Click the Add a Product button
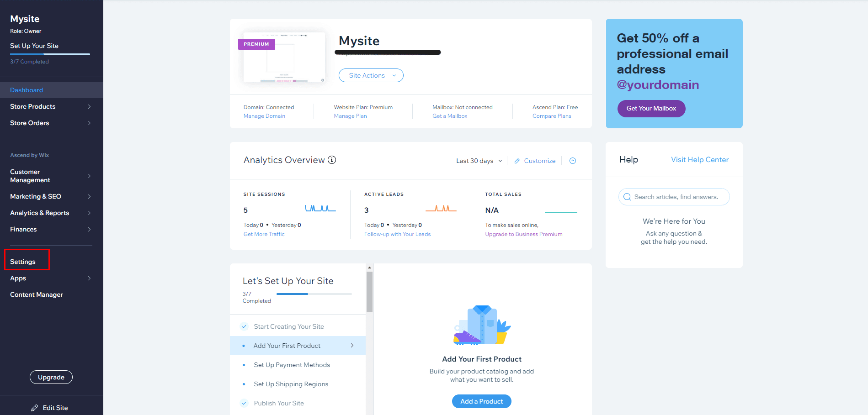Image resolution: width=868 pixels, height=415 pixels. click(482, 401)
